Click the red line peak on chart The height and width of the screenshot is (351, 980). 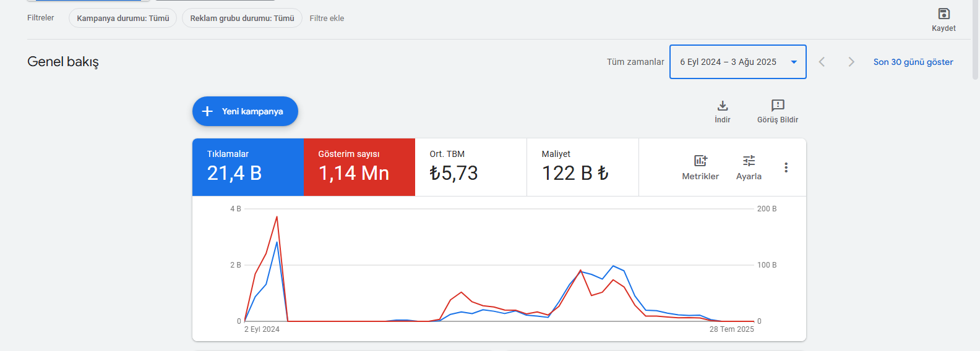pos(277,217)
